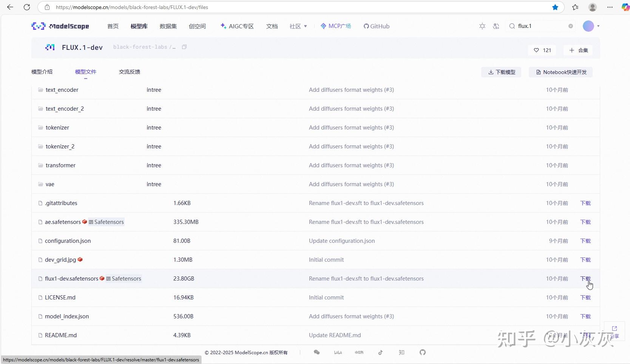The image size is (630, 364).
Task: Open the dev_grid.jpg file
Action: (x=60, y=260)
